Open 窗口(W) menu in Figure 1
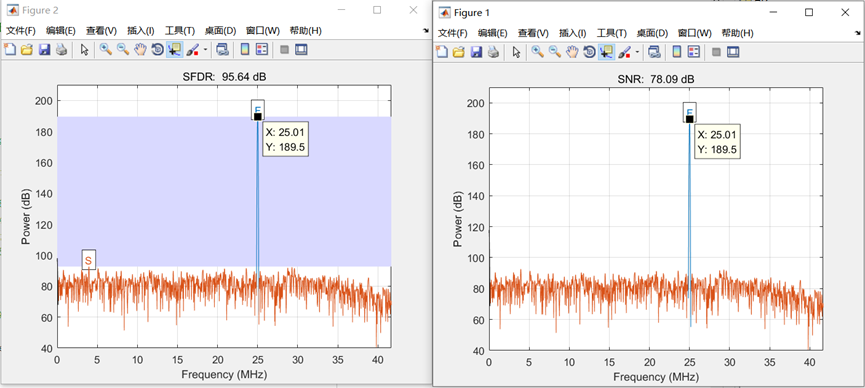The height and width of the screenshot is (388, 865). pyautogui.click(x=695, y=33)
